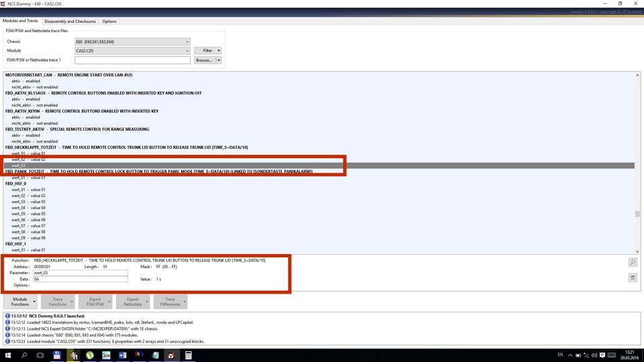This screenshot has height=362, width=644.
Task: Click the EN language indicator in tray
Action: pos(560,355)
